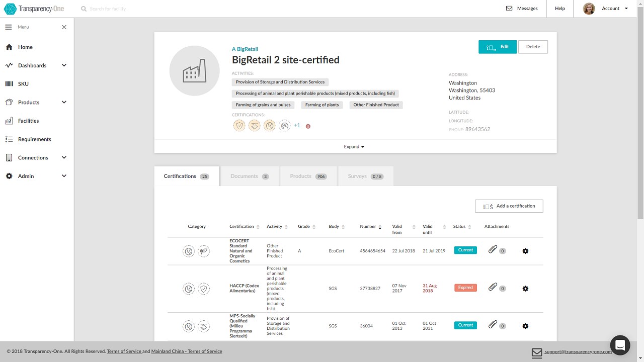Open gear settings for ECOCERT row
Image resolution: width=644 pixels, height=362 pixels.
[x=525, y=251]
